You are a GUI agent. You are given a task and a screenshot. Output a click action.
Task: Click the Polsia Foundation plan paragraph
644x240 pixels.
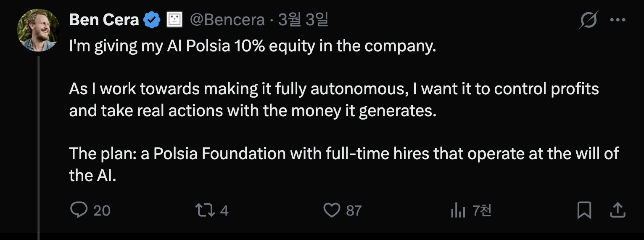[x=343, y=165]
